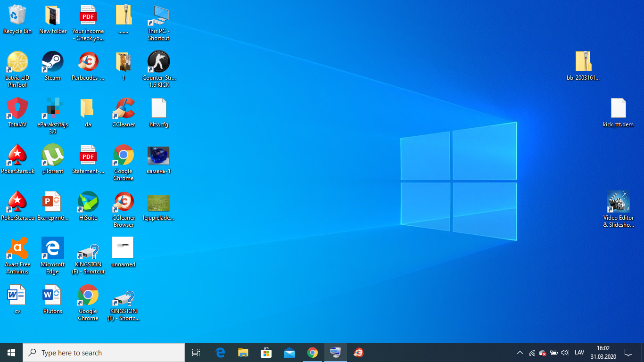
Task: Select the folder named da
Action: tap(88, 113)
